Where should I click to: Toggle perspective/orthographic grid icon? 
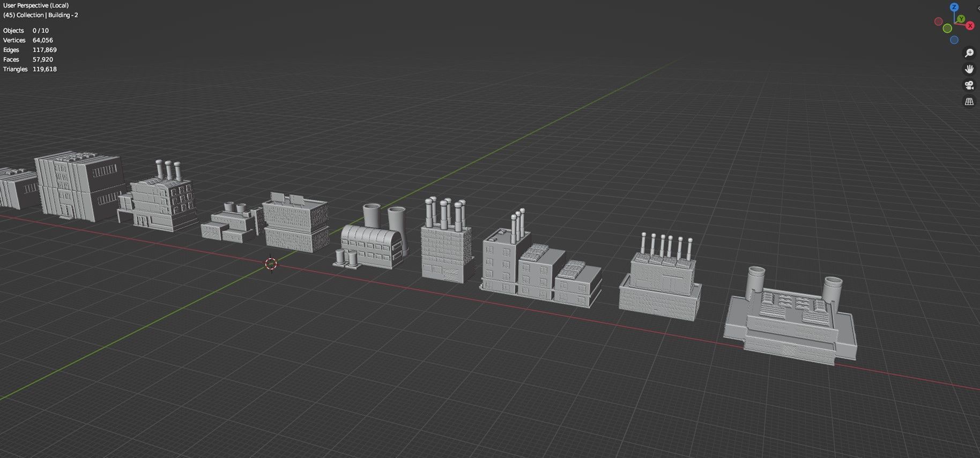[969, 101]
